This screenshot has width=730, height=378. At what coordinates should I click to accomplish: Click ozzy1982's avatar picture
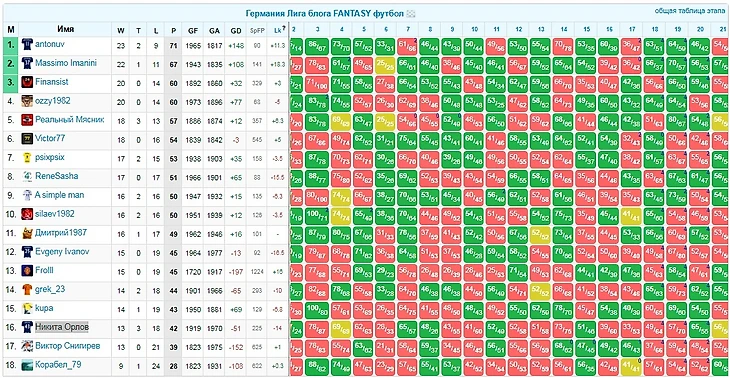[27, 101]
